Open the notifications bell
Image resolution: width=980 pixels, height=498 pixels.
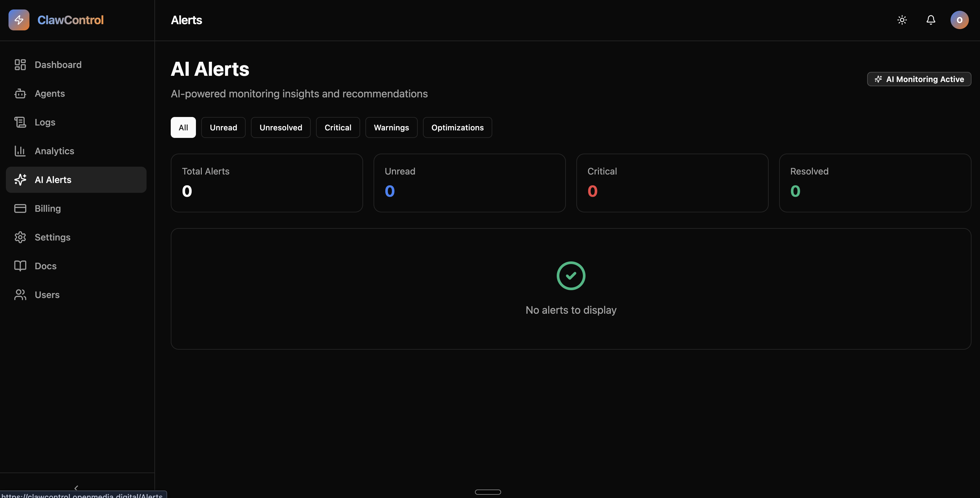click(x=931, y=20)
